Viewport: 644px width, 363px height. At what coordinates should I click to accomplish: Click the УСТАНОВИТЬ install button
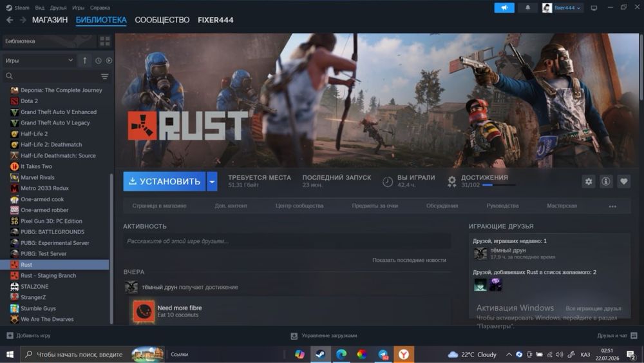164,181
